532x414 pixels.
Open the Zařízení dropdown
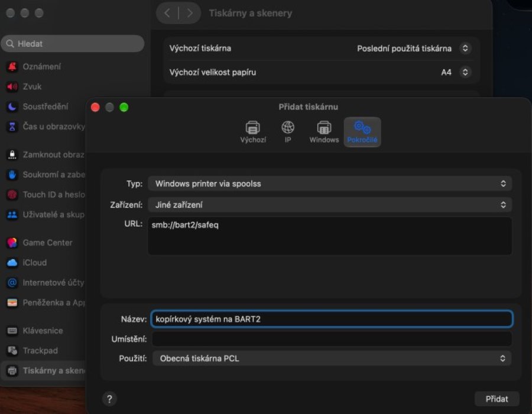[x=330, y=205]
